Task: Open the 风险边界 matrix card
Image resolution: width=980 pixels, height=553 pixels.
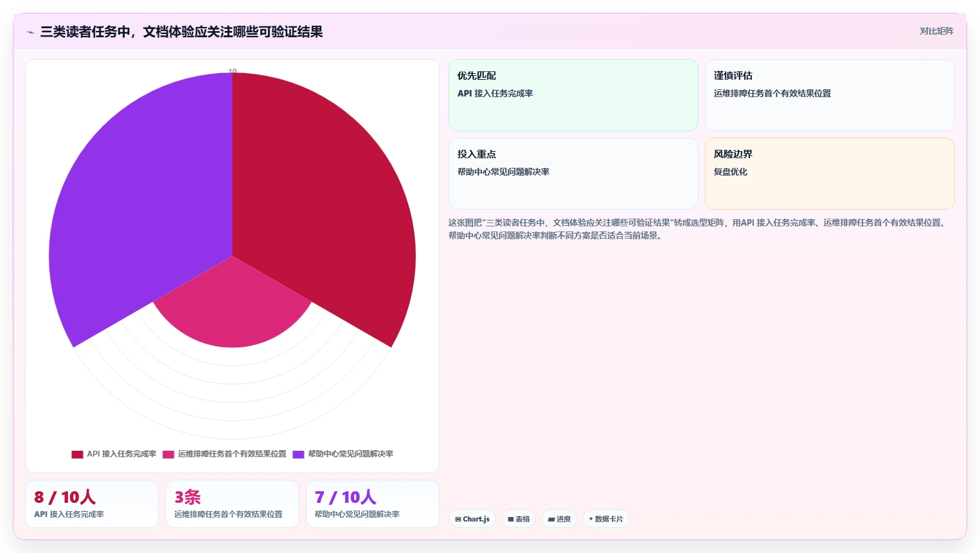Action: (x=830, y=174)
